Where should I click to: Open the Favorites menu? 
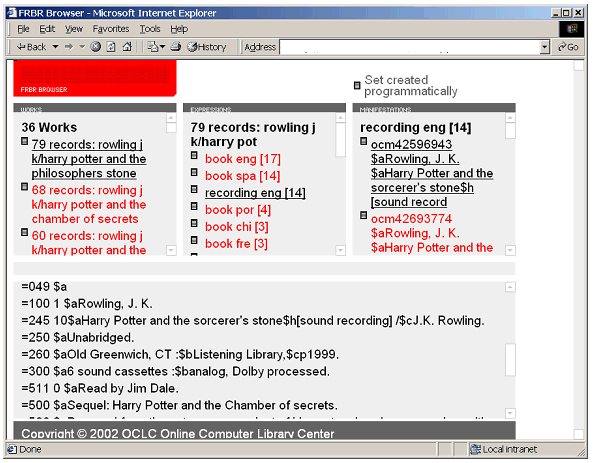pos(111,29)
